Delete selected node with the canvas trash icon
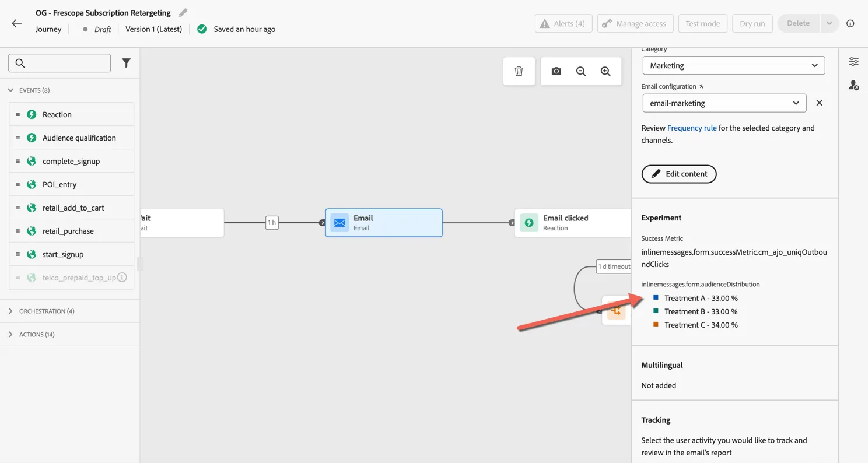Viewport: 868px width, 463px height. [x=519, y=71]
